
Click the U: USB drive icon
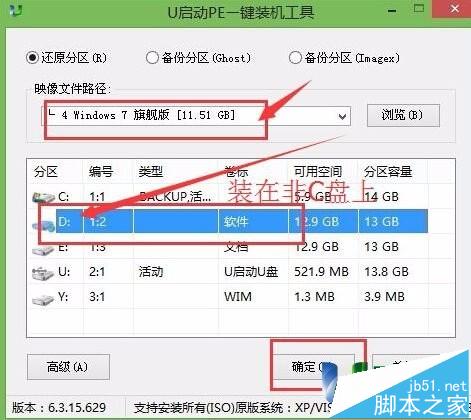tap(43, 273)
